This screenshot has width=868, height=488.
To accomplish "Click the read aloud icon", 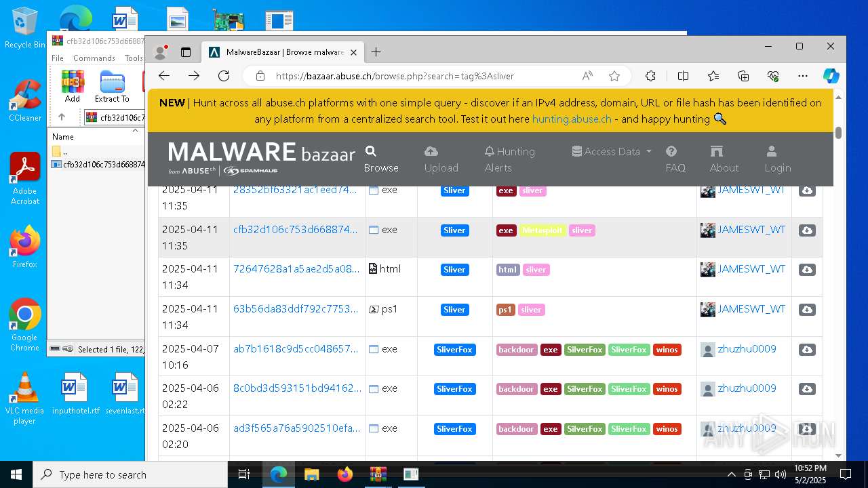I will [587, 76].
